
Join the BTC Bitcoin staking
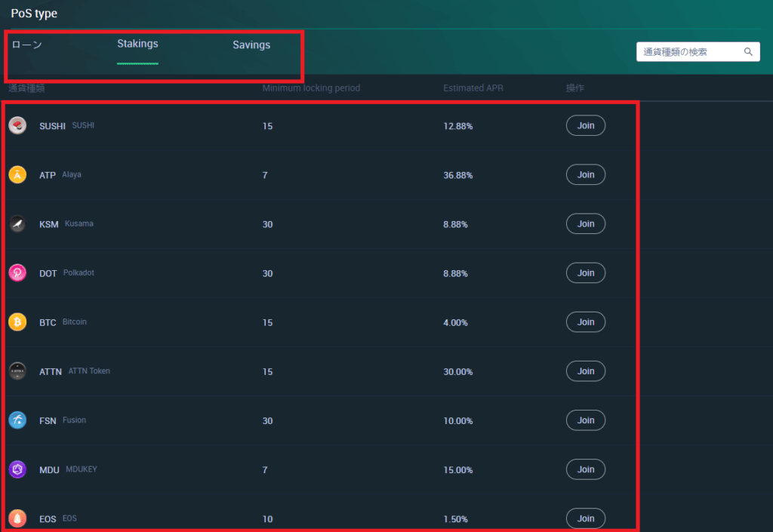pyautogui.click(x=586, y=322)
